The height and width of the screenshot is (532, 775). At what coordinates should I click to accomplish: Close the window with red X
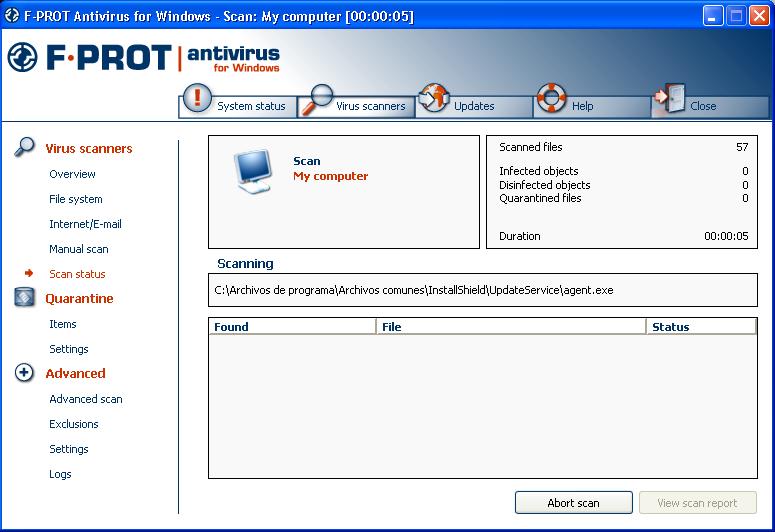(x=759, y=16)
